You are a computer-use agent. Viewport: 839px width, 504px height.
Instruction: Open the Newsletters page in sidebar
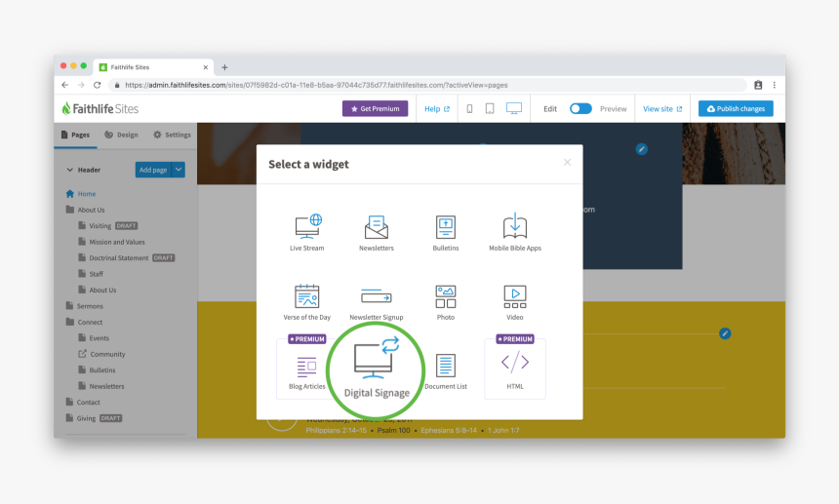101,386
